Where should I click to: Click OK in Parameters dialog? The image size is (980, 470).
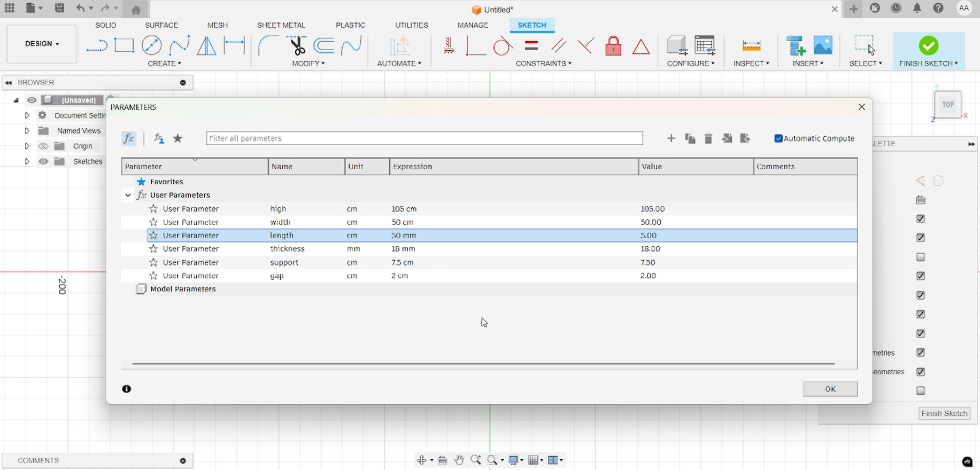[830, 389]
